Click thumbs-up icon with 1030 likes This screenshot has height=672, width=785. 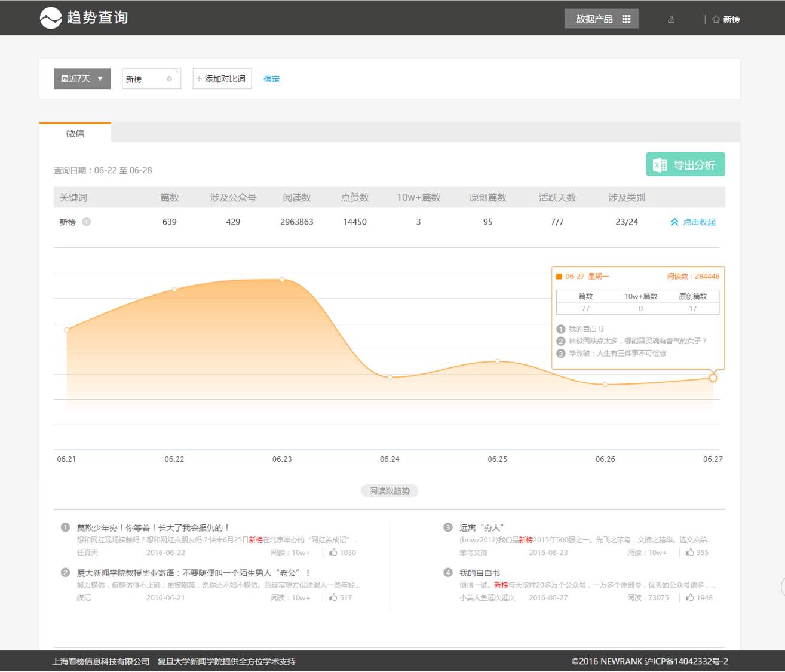click(x=333, y=553)
